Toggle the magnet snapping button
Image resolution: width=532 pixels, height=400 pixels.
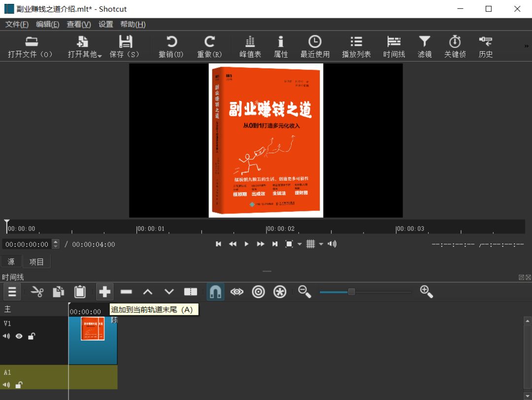(x=215, y=292)
